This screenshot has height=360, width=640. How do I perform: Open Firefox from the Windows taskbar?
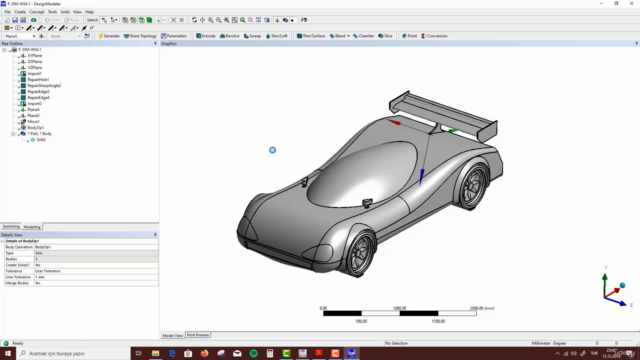[x=204, y=353]
